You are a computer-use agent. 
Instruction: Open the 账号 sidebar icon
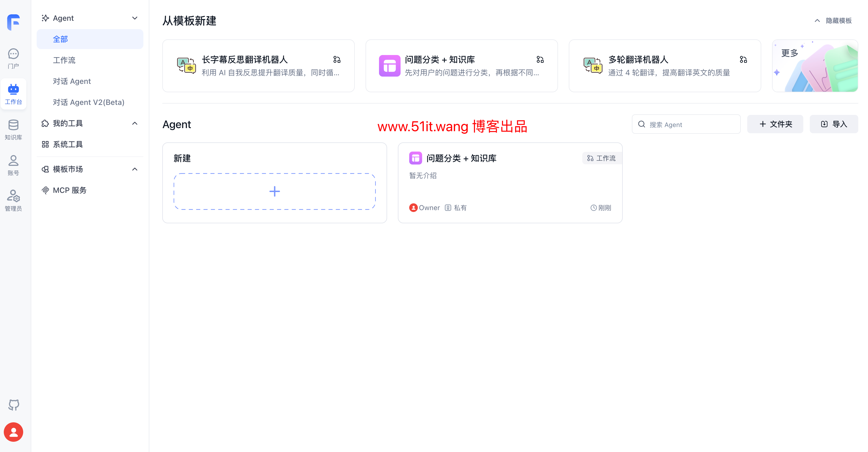(13, 165)
